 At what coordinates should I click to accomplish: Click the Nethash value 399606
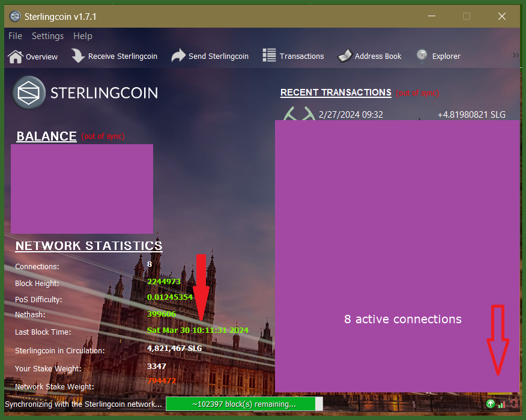pyautogui.click(x=162, y=314)
